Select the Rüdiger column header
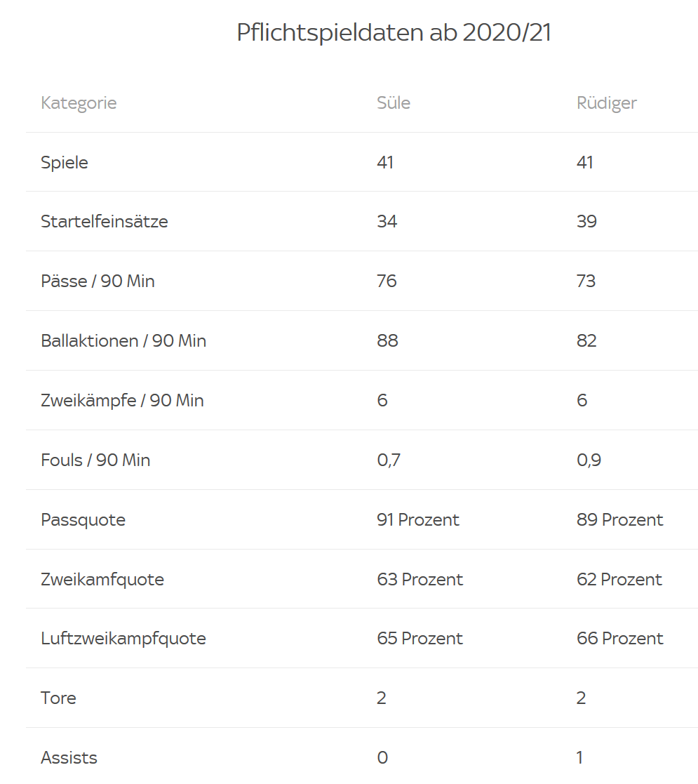This screenshot has height=784, width=698. click(x=607, y=103)
